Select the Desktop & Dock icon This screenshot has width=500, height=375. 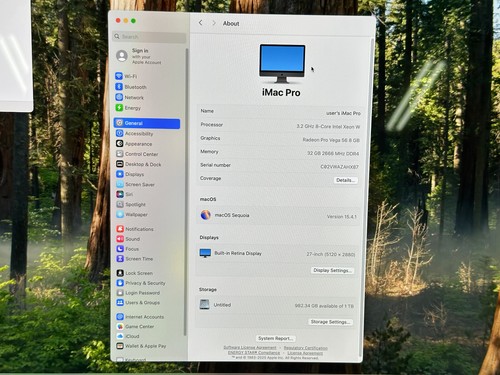(x=120, y=164)
